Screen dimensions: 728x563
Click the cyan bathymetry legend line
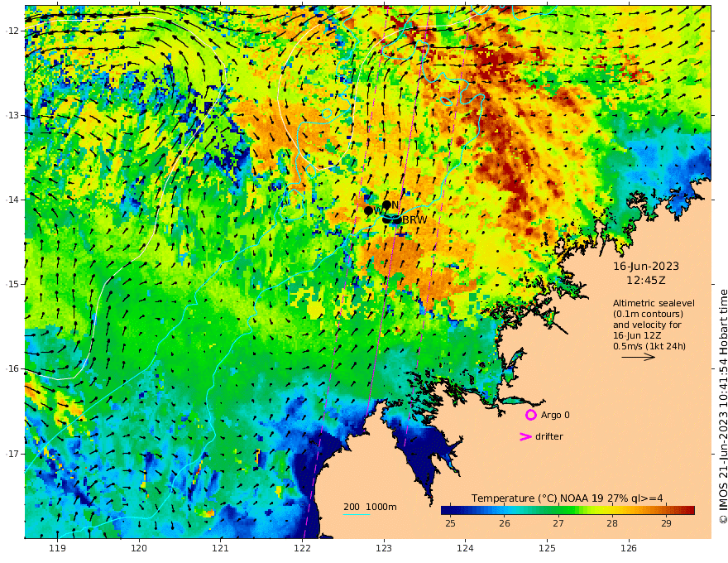point(357,515)
